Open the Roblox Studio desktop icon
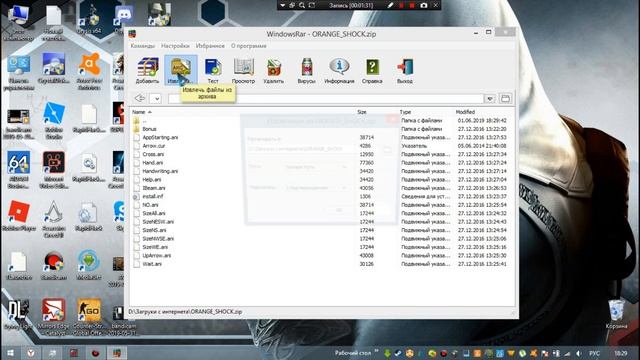This screenshot has width=640, height=360. 54,120
